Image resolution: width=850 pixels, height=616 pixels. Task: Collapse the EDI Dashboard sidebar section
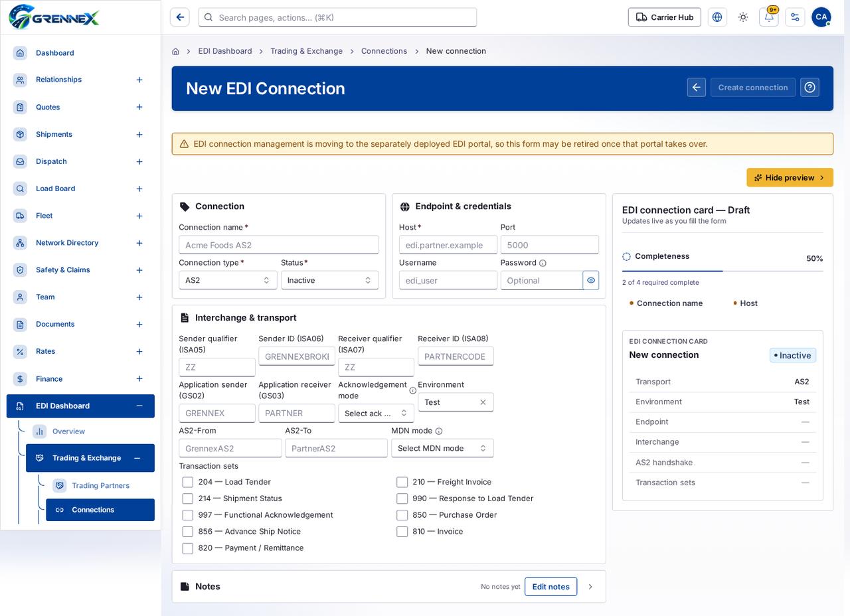(x=139, y=406)
